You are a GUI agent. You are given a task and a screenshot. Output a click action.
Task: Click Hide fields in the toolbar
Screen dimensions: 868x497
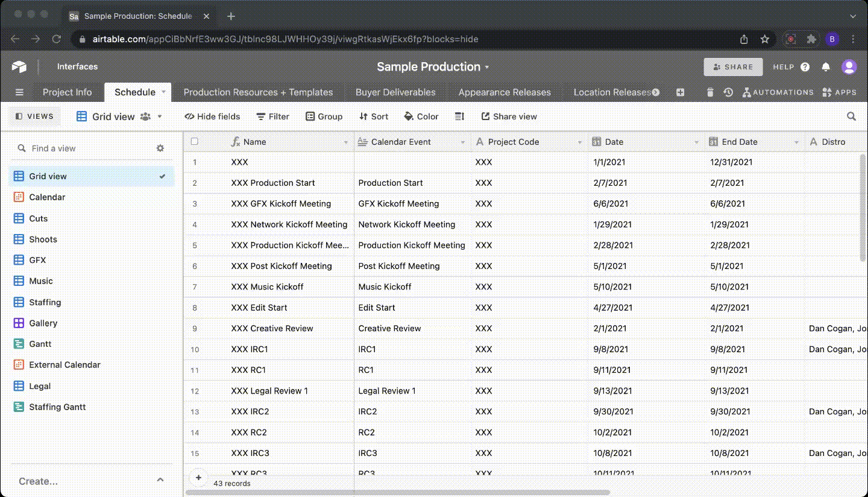point(212,116)
